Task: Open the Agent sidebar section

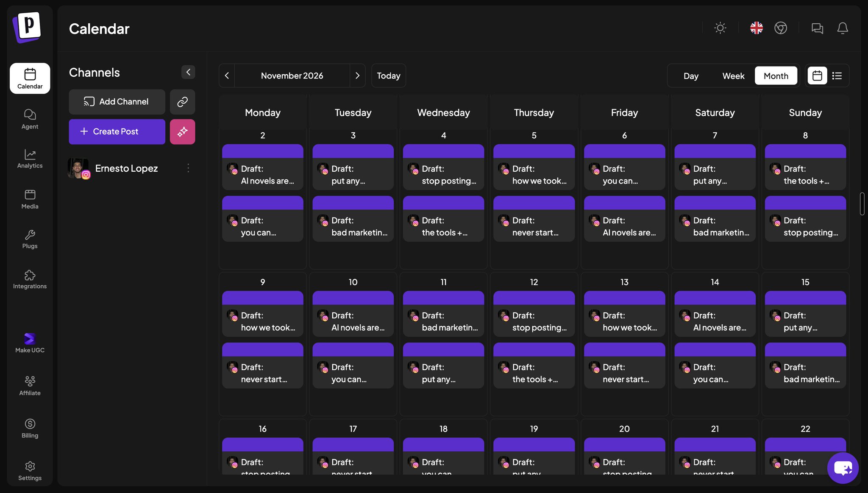Action: point(30,119)
